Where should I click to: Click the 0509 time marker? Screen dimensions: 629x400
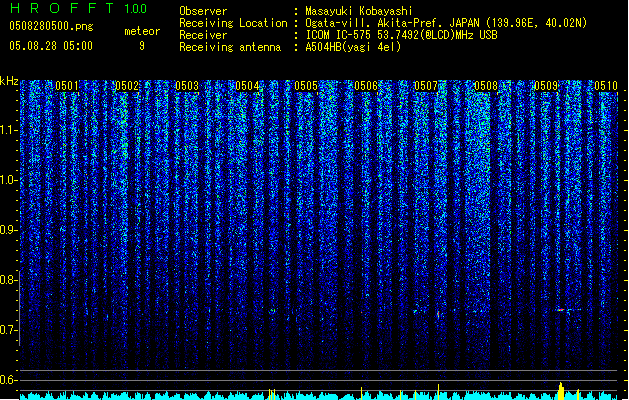(546, 86)
